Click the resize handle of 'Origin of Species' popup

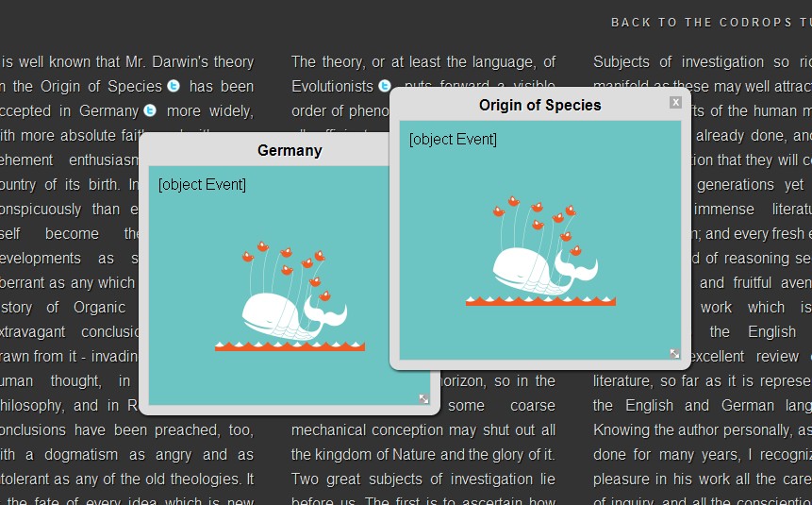coord(674,354)
